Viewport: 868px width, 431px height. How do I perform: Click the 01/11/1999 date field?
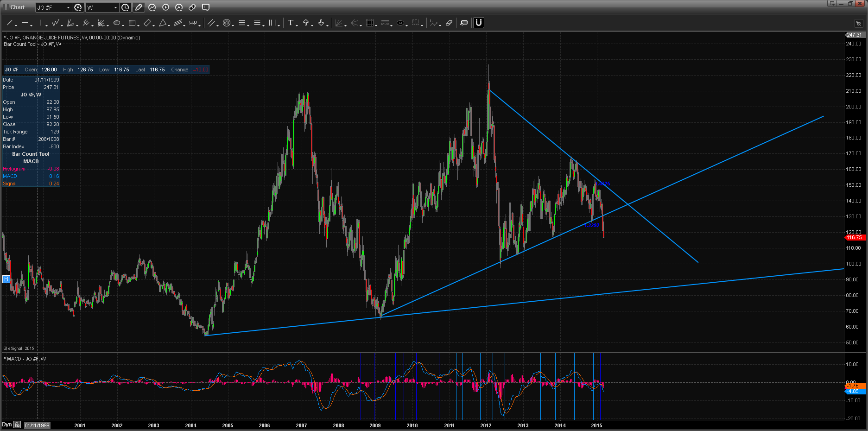click(x=37, y=425)
